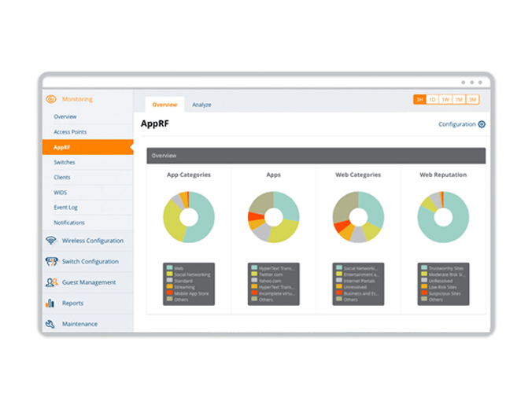
Task: Select the 1W time range
Action: (445, 100)
